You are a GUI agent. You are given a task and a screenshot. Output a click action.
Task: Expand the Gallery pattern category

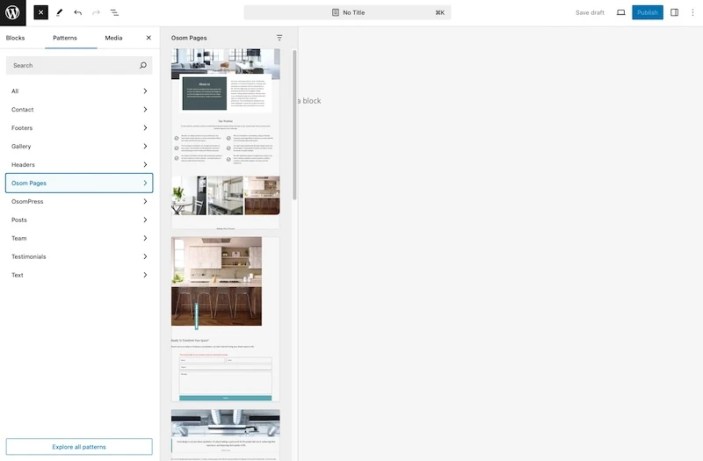pyautogui.click(x=79, y=146)
